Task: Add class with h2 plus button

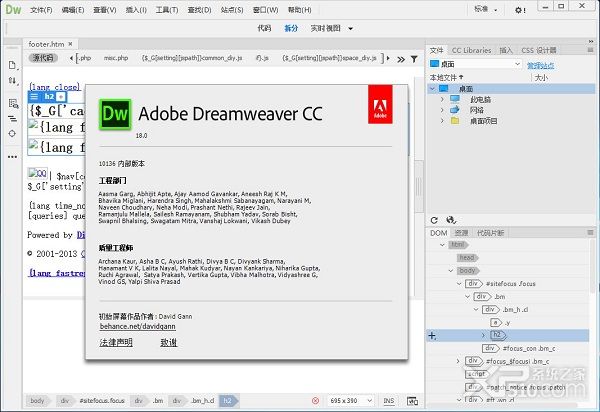Action: [61, 97]
